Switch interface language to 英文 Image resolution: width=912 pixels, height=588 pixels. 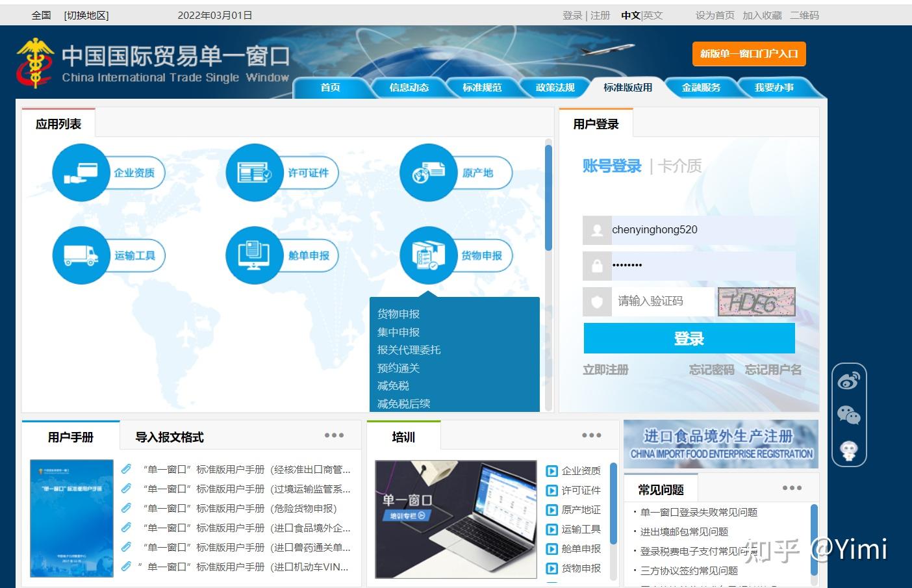point(652,15)
